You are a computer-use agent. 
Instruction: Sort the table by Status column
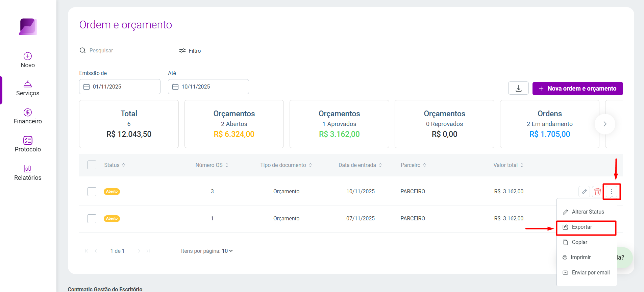click(x=115, y=165)
